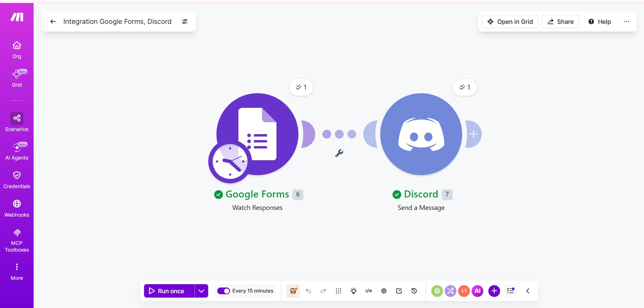This screenshot has width=644, height=308.
Task: Click the Make logo in the sidebar
Action: [x=17, y=17]
